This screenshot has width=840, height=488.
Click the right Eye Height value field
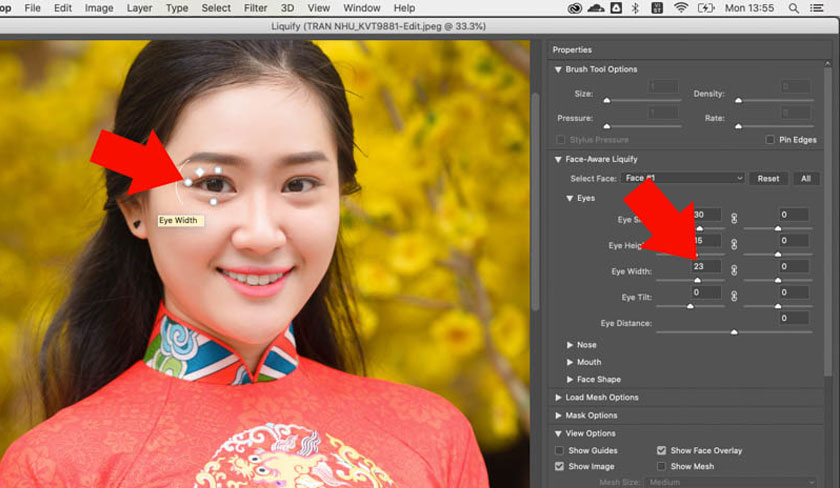tap(793, 241)
